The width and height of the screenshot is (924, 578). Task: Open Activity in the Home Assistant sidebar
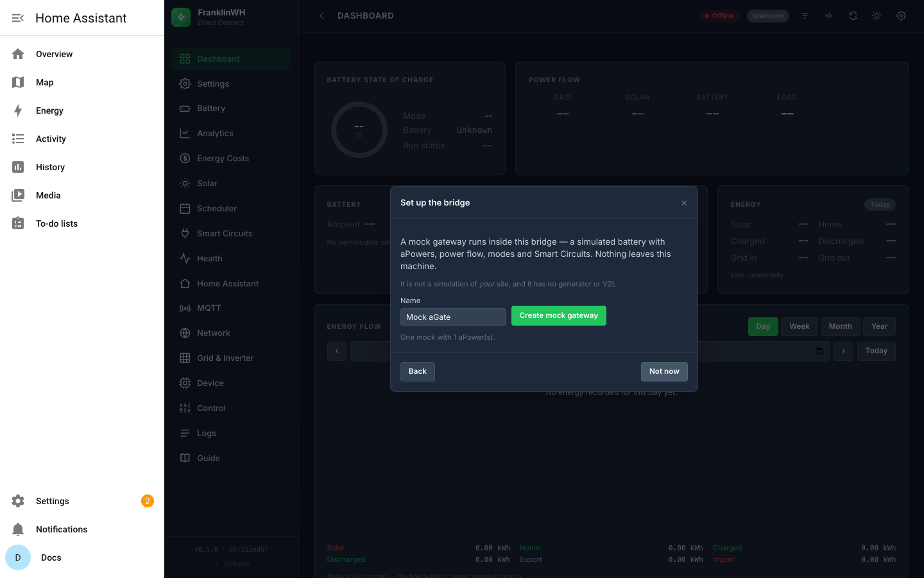coord(82,139)
